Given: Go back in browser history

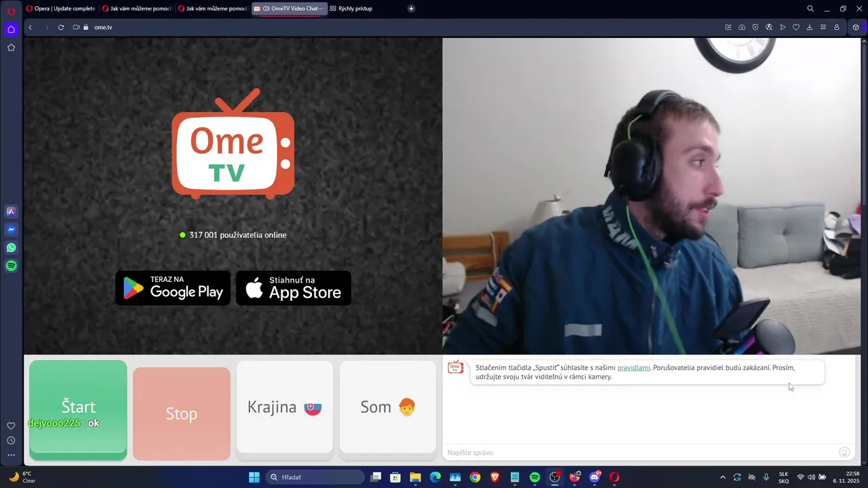Looking at the screenshot, I should click(31, 27).
